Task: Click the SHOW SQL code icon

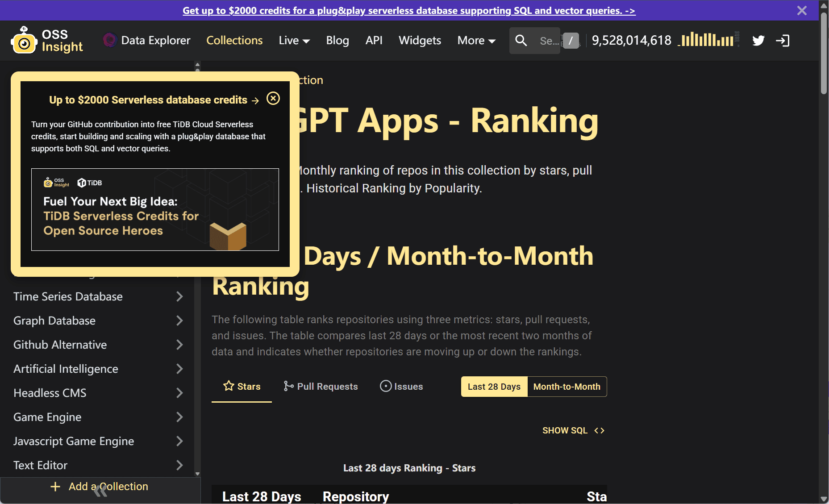Action: pos(599,430)
